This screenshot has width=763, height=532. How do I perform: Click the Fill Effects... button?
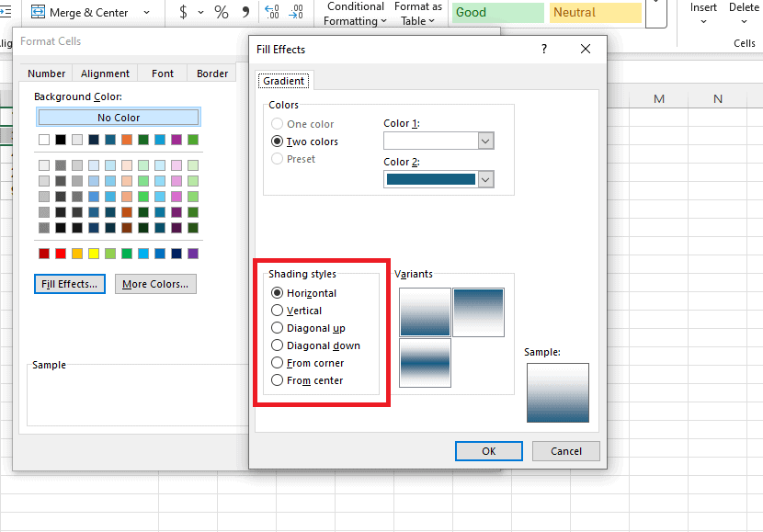pos(70,284)
